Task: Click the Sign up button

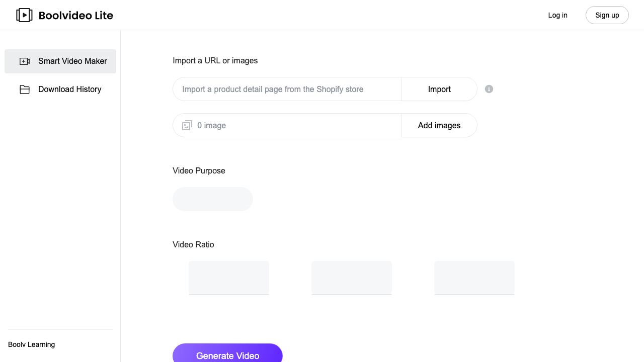Action: (607, 15)
